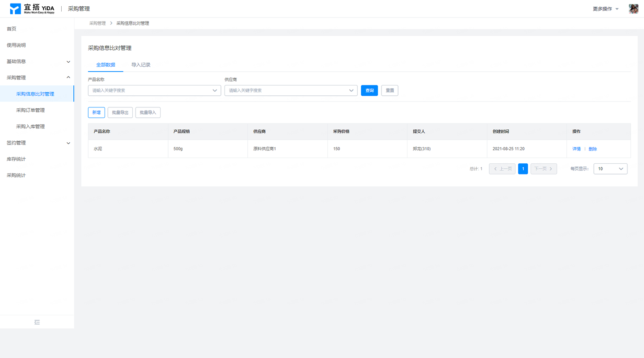The image size is (644, 358).
Task: Click the blue 查询 button
Action: (x=369, y=90)
